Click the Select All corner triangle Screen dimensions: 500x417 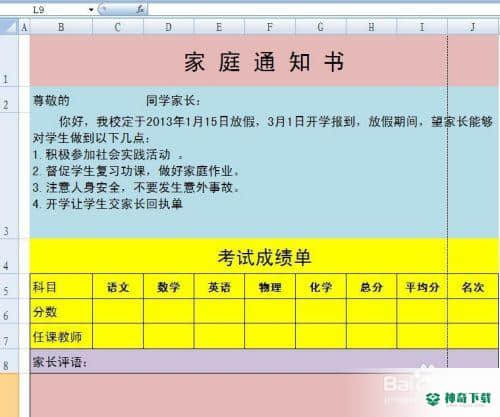(9, 26)
